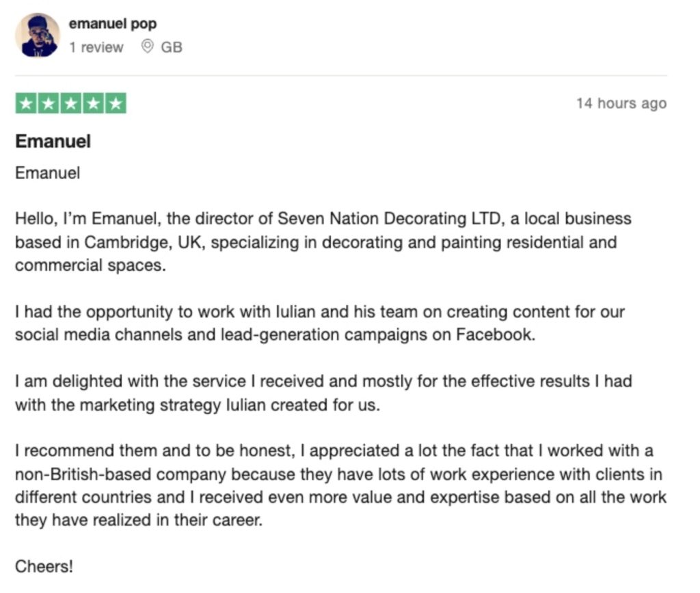700x593 pixels.
Task: Click the location pin icon
Action: (x=146, y=47)
